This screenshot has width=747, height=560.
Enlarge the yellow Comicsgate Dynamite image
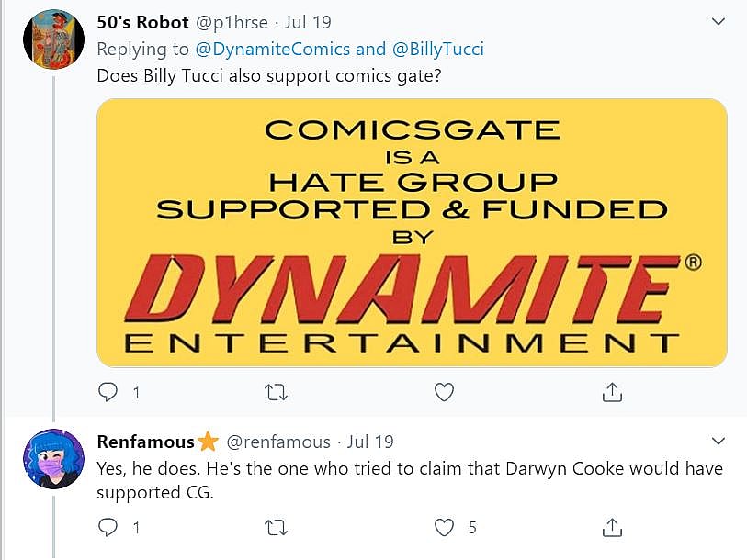pos(412,232)
